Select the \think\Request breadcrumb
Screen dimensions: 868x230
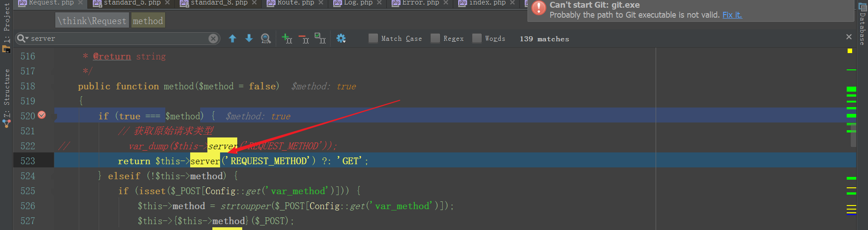coord(92,21)
